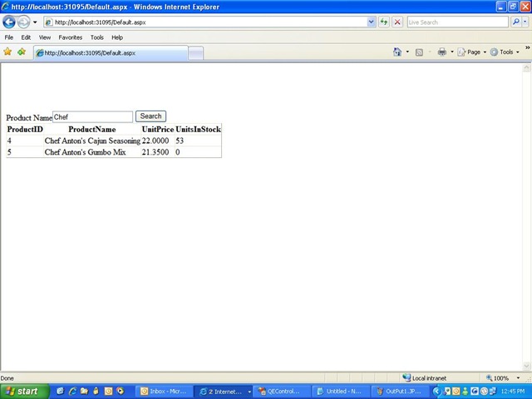The width and height of the screenshot is (532, 399).
Task: Open the Tools menu in menu bar
Action: 96,37
